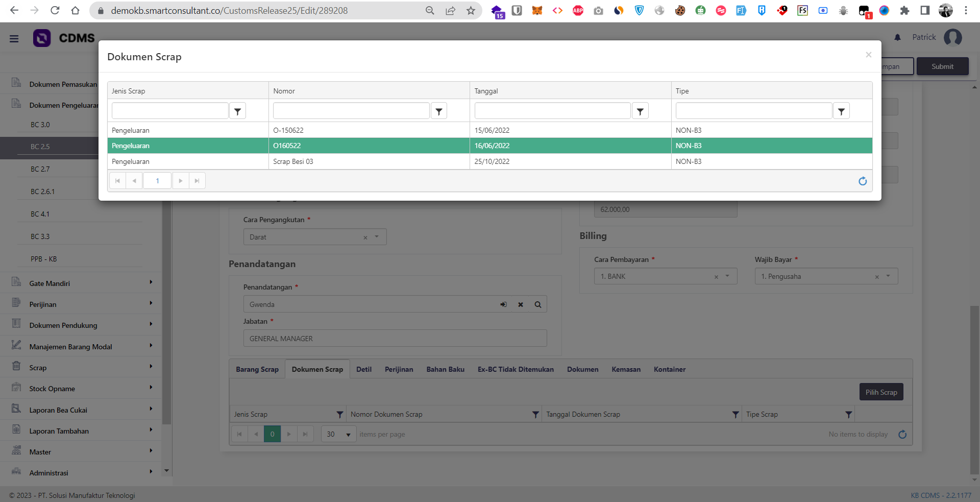Open the Cara Pengangkutan dropdown

pyautogui.click(x=377, y=237)
